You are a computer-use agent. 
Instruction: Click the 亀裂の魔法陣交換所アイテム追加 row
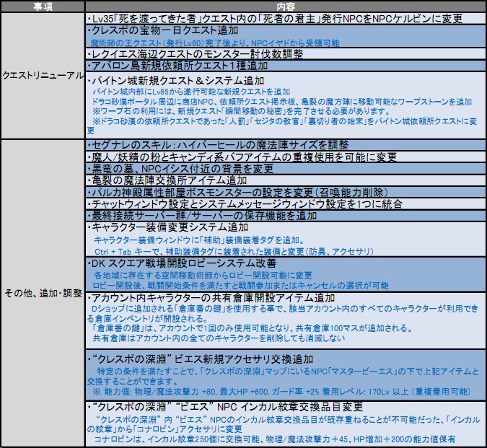pos(286,180)
